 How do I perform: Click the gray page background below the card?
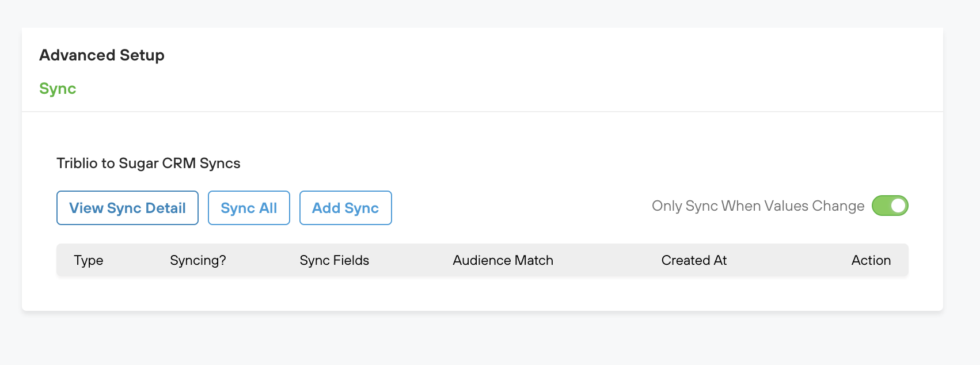coord(483,340)
